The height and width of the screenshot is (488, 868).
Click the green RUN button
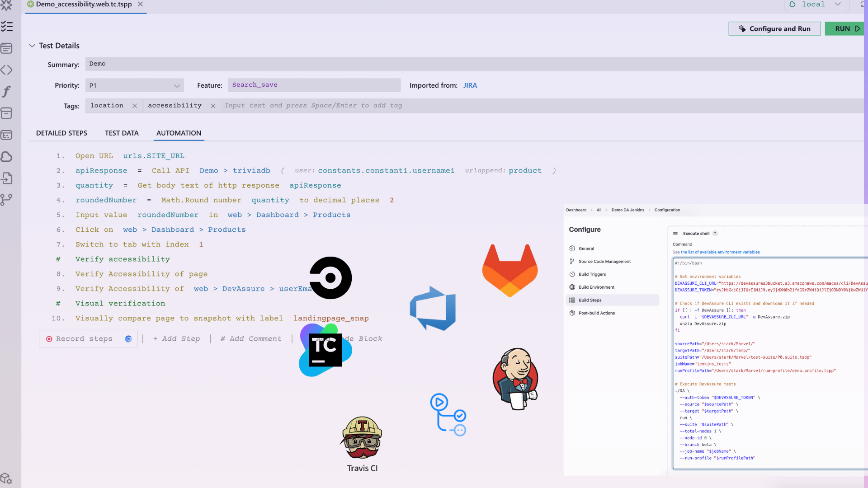[x=844, y=28]
